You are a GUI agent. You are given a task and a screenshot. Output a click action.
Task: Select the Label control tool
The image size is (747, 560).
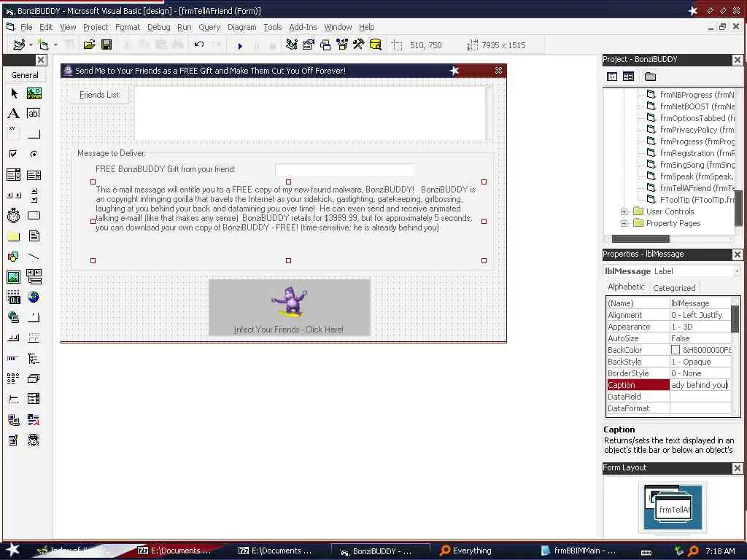tap(14, 113)
